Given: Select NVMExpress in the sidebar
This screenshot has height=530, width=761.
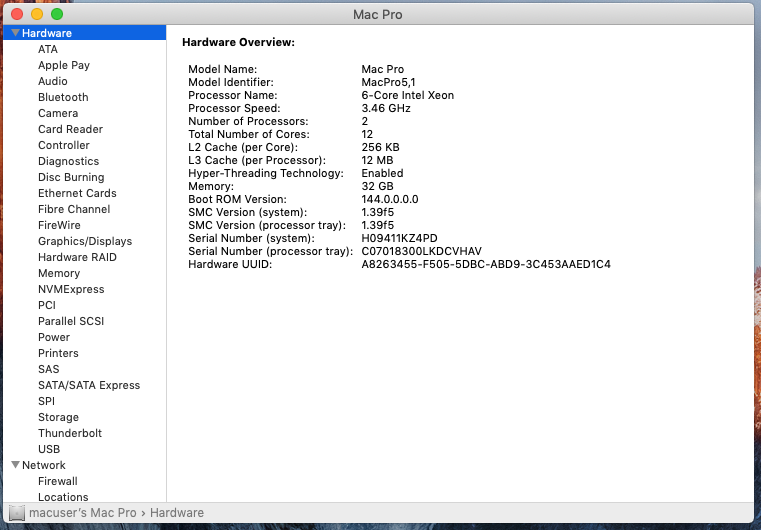Looking at the screenshot, I should (x=71, y=289).
